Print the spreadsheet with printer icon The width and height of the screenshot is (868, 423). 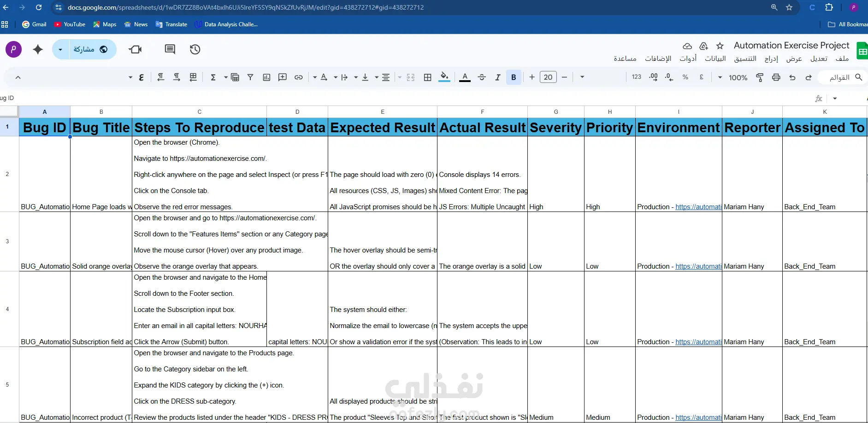click(776, 77)
